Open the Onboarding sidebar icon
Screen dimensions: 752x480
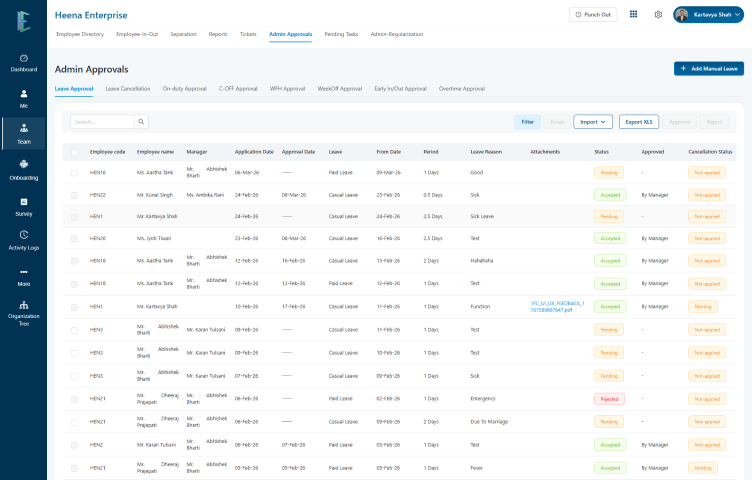[x=23, y=168]
